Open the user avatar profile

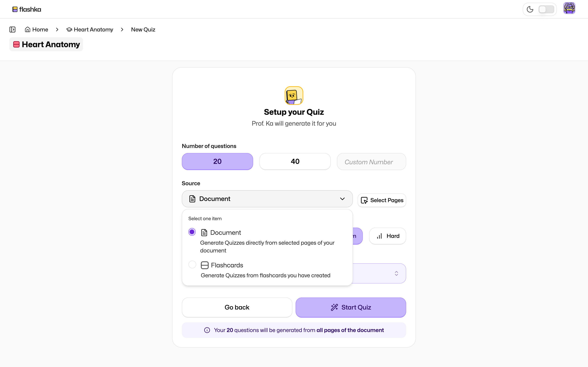tap(569, 9)
